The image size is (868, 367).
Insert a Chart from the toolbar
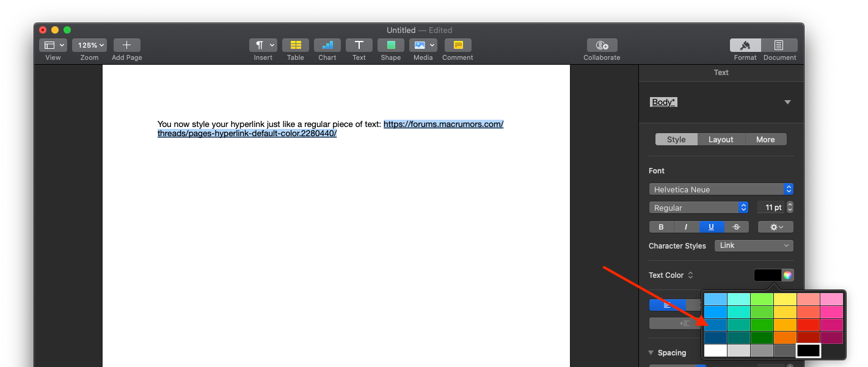(327, 45)
